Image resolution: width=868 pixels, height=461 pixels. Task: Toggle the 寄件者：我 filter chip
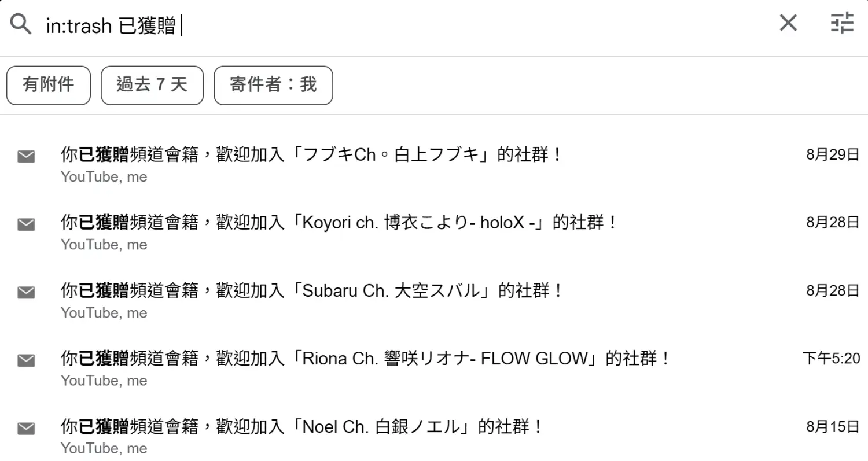273,85
